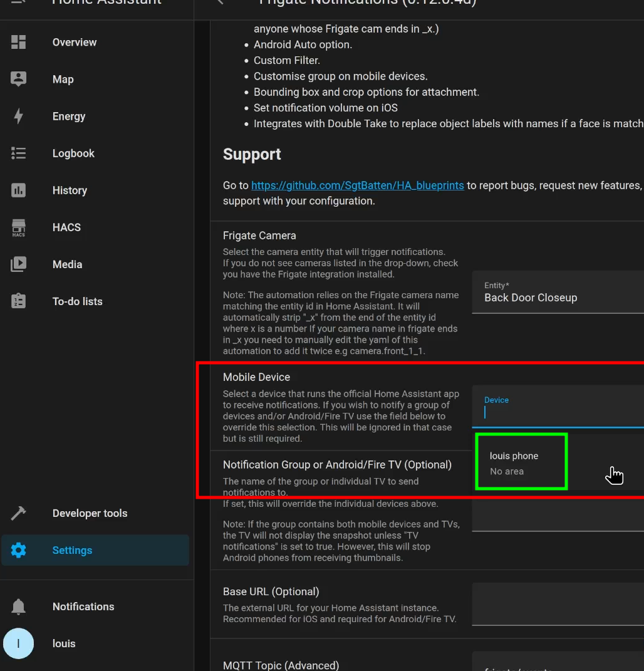Click the History chart icon
This screenshot has width=644, height=671.
pyautogui.click(x=18, y=190)
